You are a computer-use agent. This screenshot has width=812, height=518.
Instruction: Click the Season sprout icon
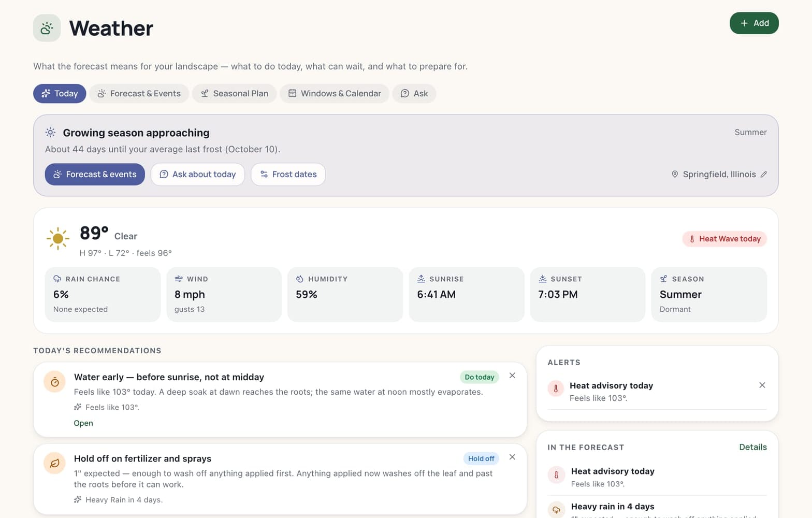[663, 279]
